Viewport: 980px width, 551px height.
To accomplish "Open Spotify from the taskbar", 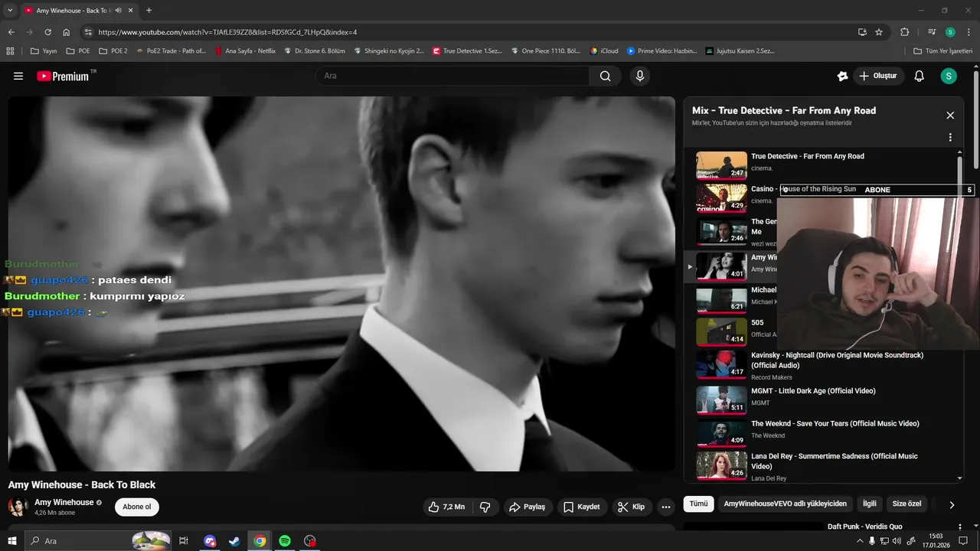I will point(285,541).
